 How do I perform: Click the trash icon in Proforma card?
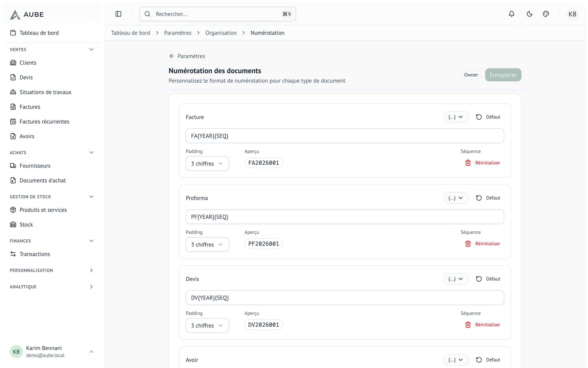(x=468, y=244)
